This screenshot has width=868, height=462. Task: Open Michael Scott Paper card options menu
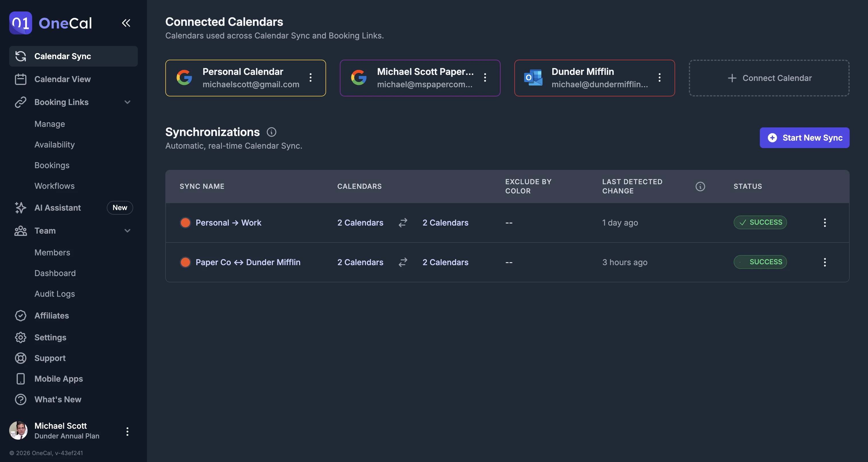[485, 77]
